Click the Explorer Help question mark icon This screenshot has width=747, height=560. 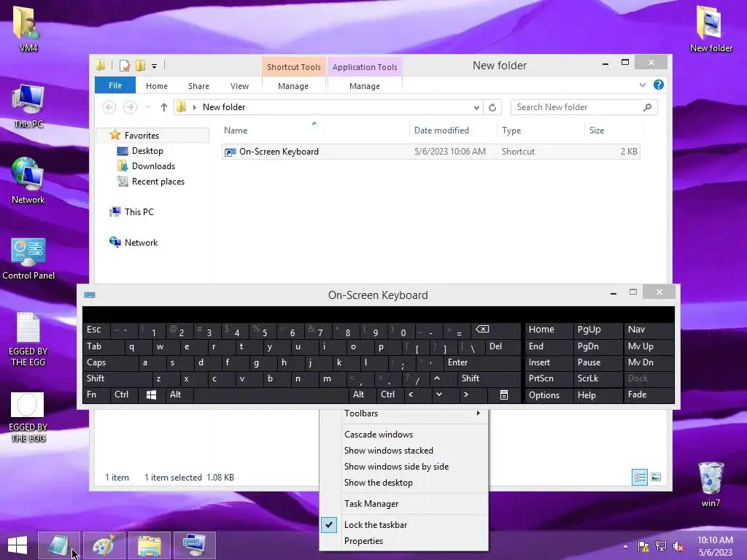(659, 85)
